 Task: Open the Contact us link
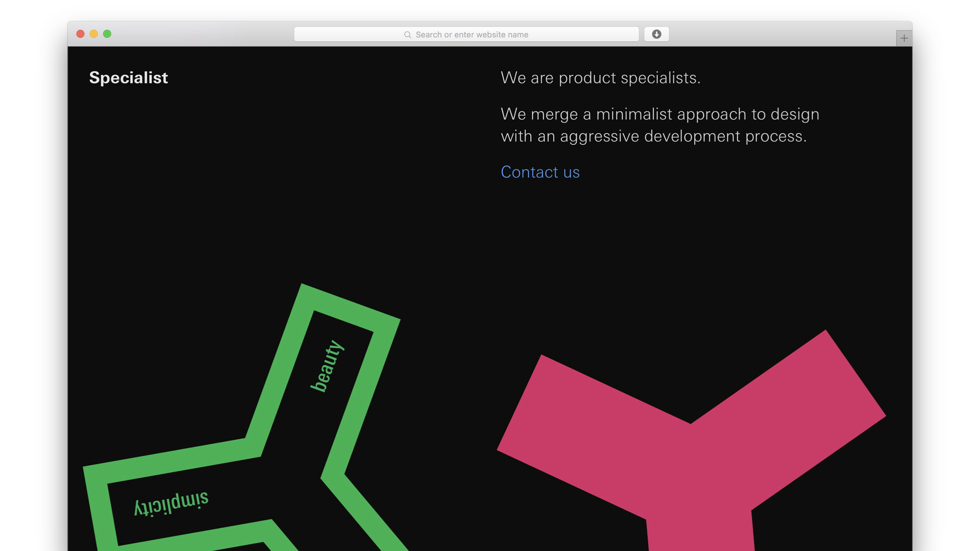point(540,172)
